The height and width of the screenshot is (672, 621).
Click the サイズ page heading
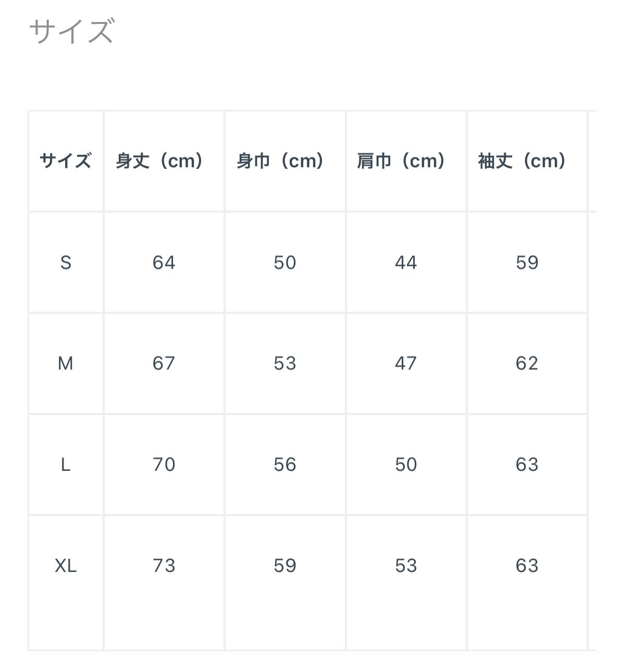71,31
